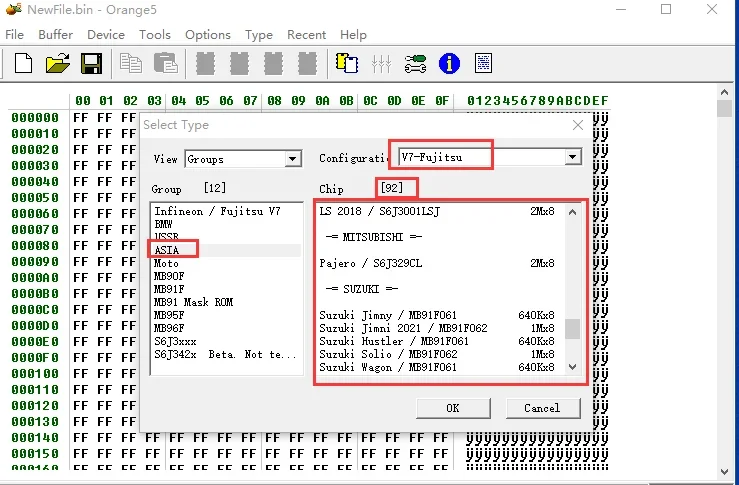Click the Copy buffer toolbar icon

(131, 63)
